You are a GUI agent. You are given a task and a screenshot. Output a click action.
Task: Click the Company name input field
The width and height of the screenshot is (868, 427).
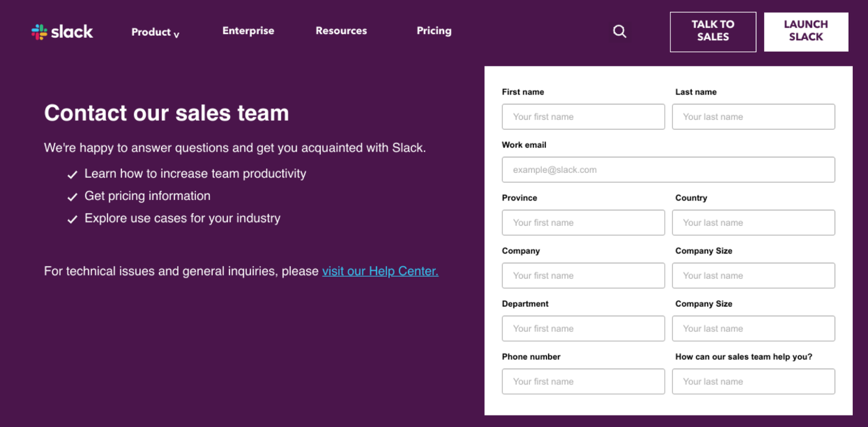(x=583, y=276)
